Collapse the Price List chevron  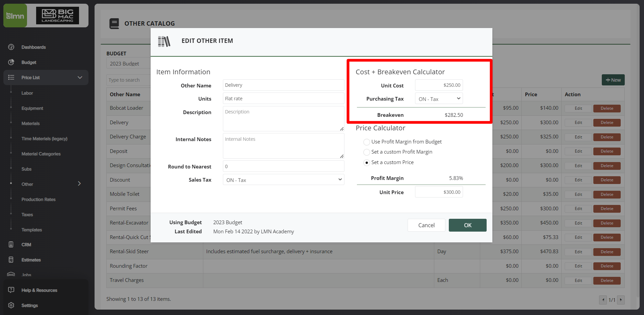(80, 77)
